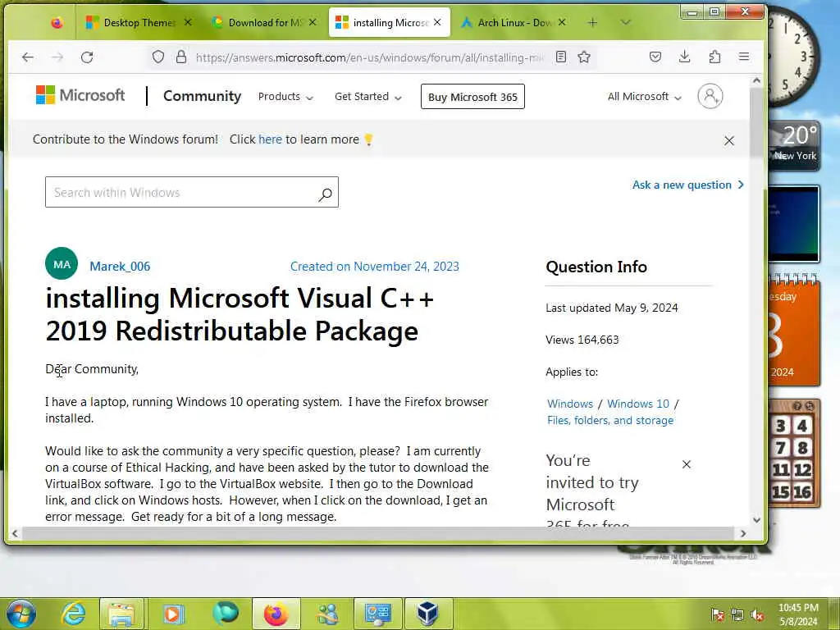Switch to the Arch Linux tab
The width and height of the screenshot is (840, 630).
pyautogui.click(x=514, y=22)
